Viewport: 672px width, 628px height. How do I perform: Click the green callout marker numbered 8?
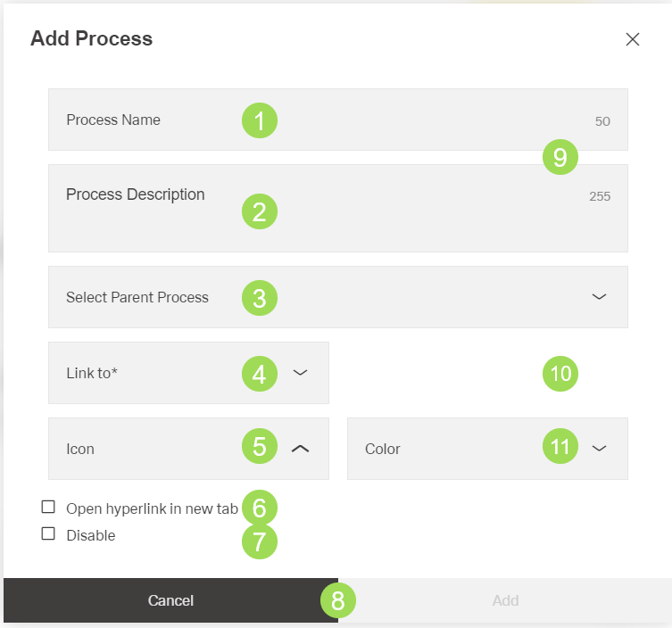tap(337, 600)
